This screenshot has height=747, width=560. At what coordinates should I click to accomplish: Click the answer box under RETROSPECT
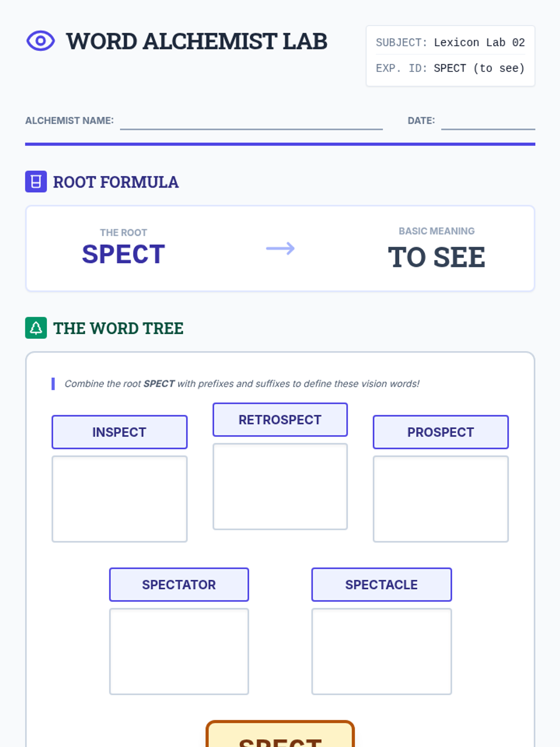(280, 486)
